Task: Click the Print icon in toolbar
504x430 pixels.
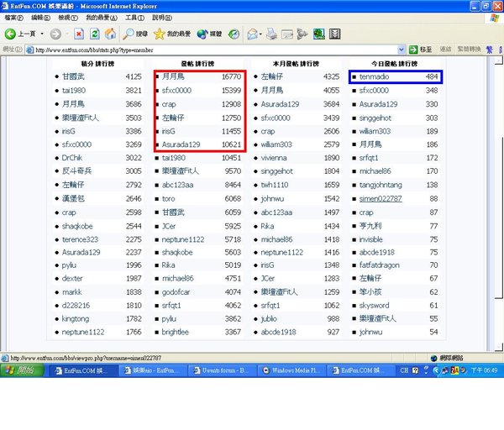Action: pos(270,34)
